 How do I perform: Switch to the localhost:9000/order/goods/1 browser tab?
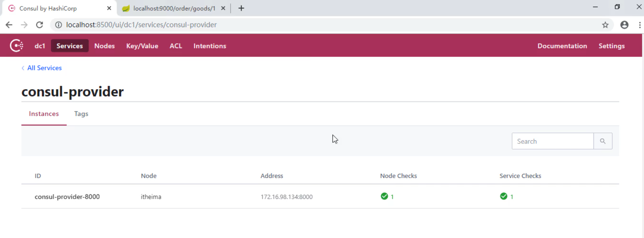pyautogui.click(x=174, y=8)
